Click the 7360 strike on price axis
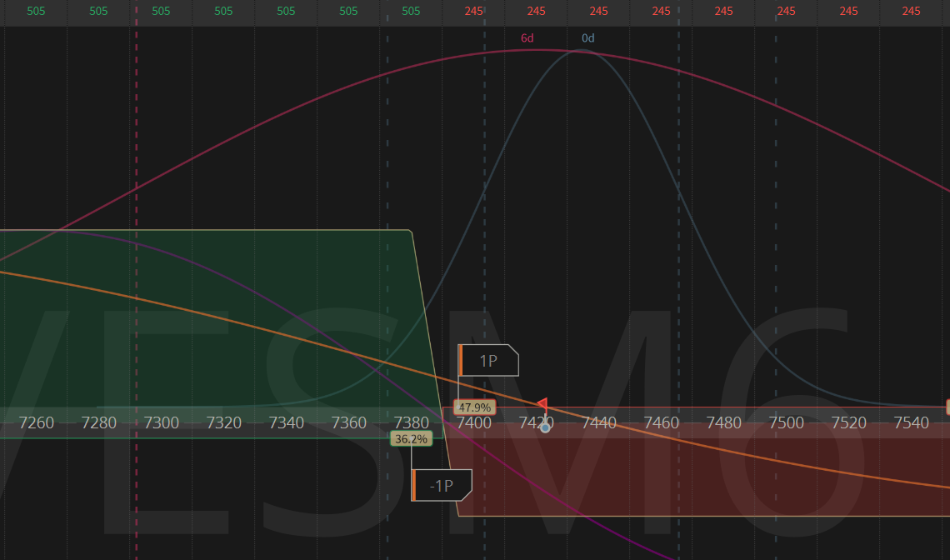Image resolution: width=950 pixels, height=560 pixels. (x=348, y=422)
